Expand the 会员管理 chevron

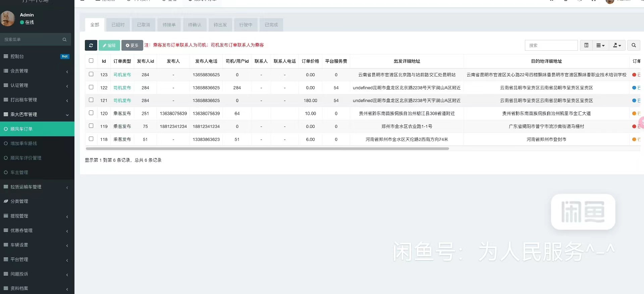pyautogui.click(x=67, y=71)
